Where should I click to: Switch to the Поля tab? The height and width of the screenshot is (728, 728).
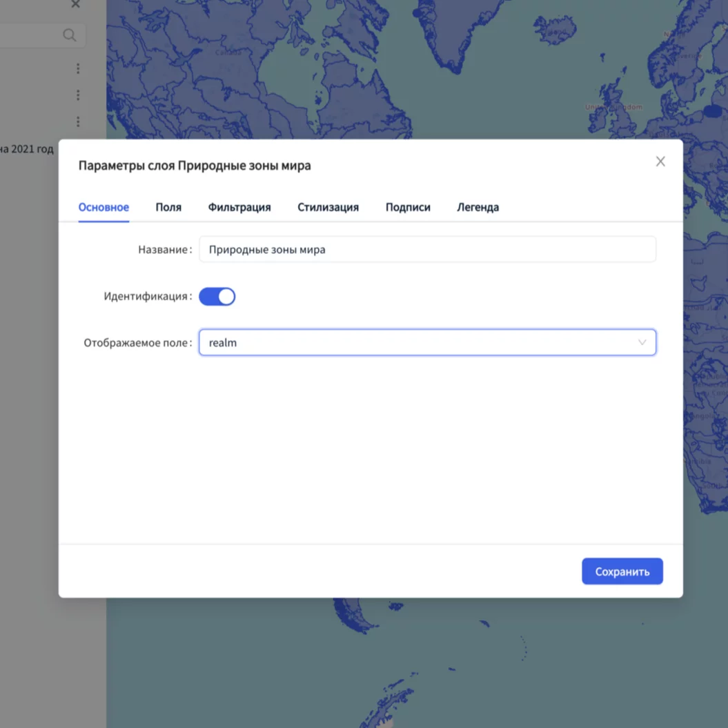click(x=168, y=207)
